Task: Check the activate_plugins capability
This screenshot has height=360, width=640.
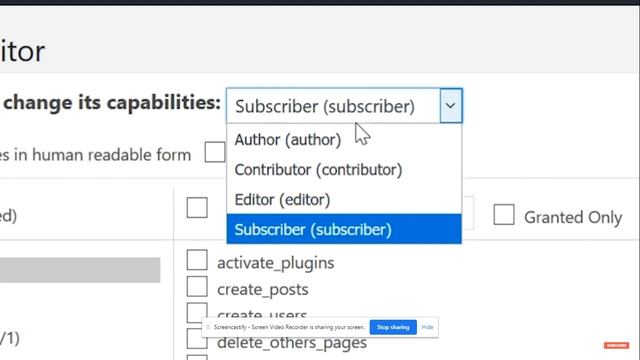Action: [x=197, y=260]
